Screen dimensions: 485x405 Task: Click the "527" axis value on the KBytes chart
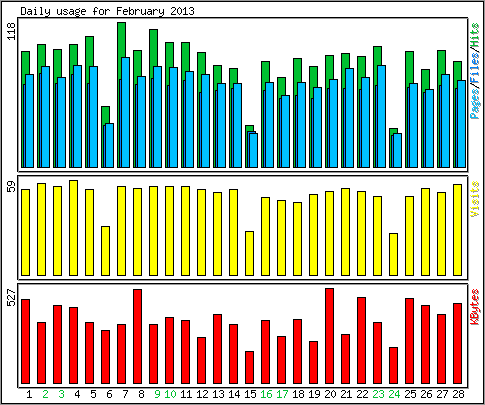click(x=12, y=298)
